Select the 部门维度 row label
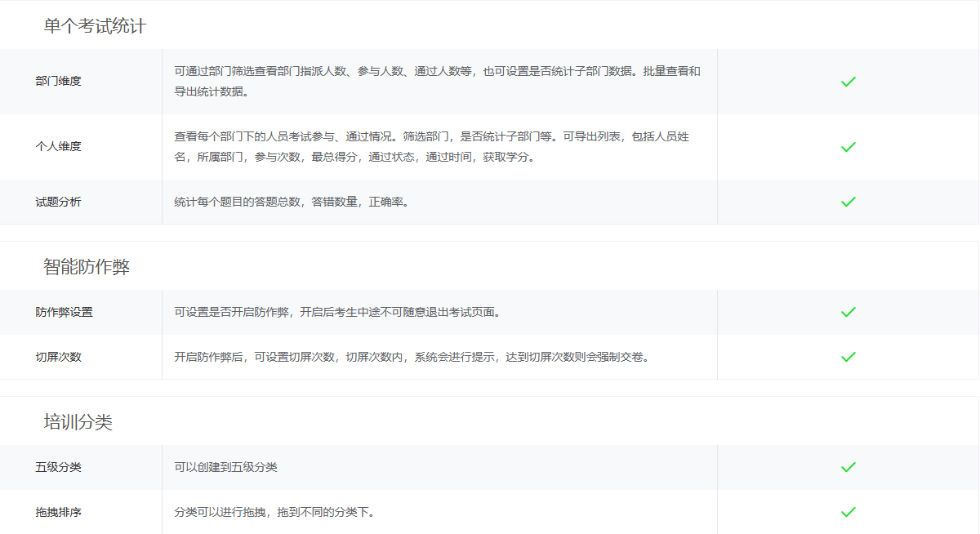980x534 pixels. click(58, 82)
